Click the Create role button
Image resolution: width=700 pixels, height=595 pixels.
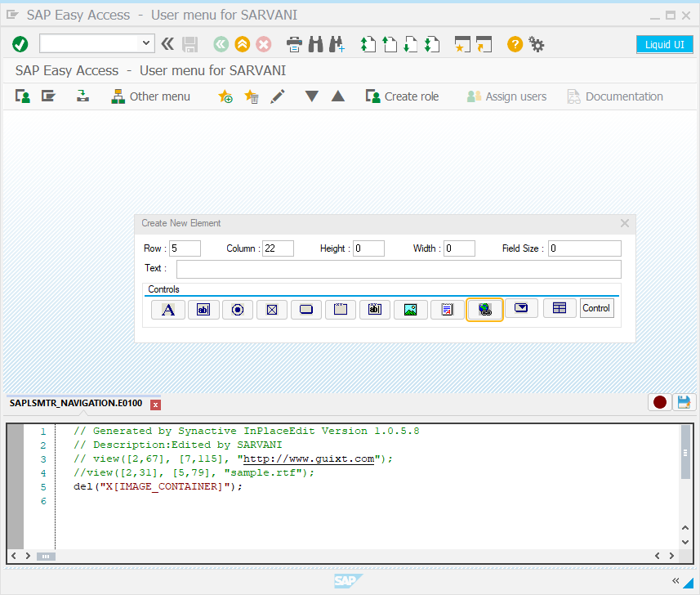coord(402,96)
